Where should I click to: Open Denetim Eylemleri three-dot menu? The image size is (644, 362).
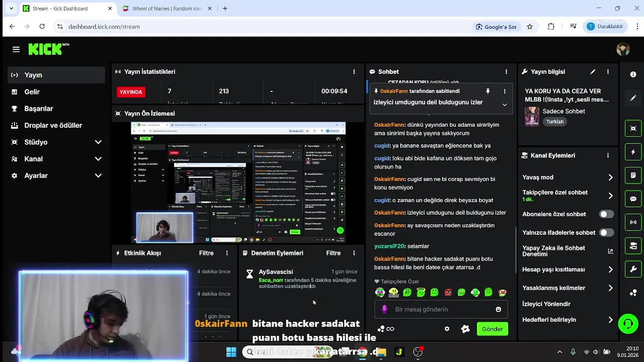tap(354, 253)
